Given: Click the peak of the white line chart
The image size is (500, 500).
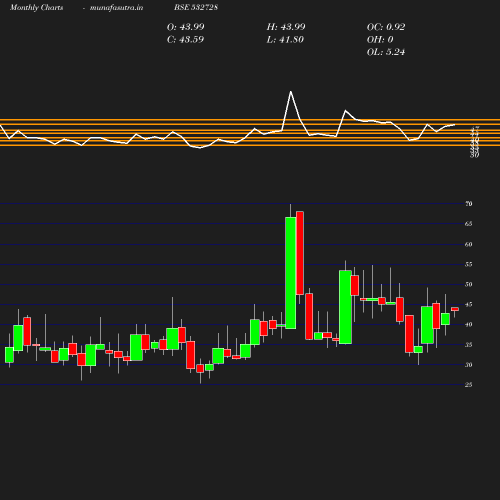Looking at the screenshot, I should pos(291,91).
